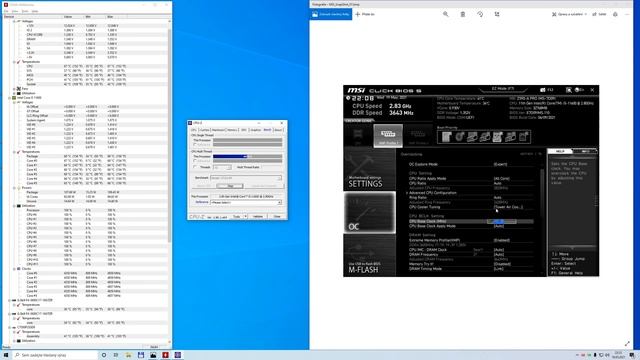Click the add to plus icon in Photos

click(x=358, y=14)
